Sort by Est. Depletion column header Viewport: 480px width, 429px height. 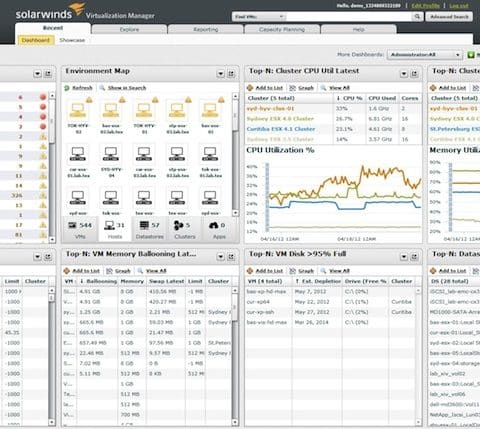click(318, 281)
